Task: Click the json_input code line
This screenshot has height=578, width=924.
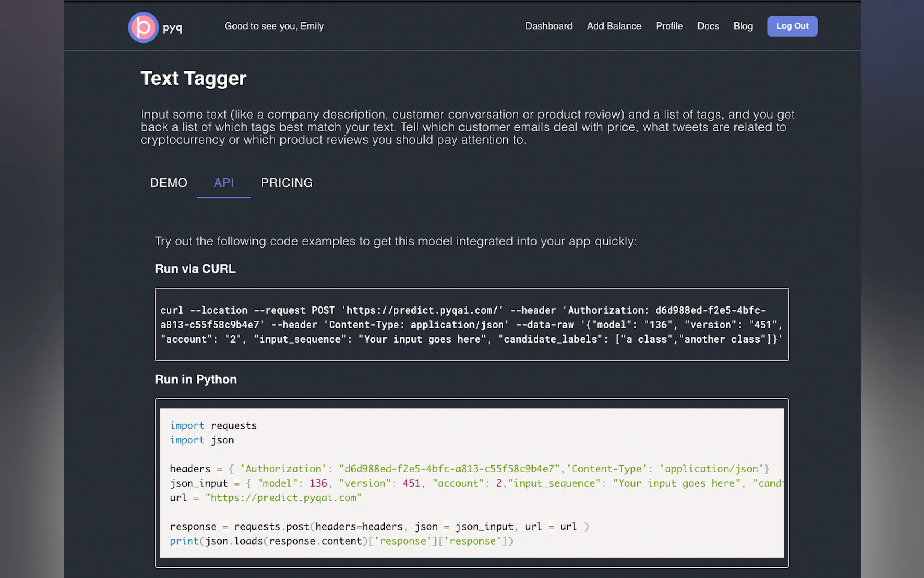Action: pyautogui.click(x=476, y=483)
